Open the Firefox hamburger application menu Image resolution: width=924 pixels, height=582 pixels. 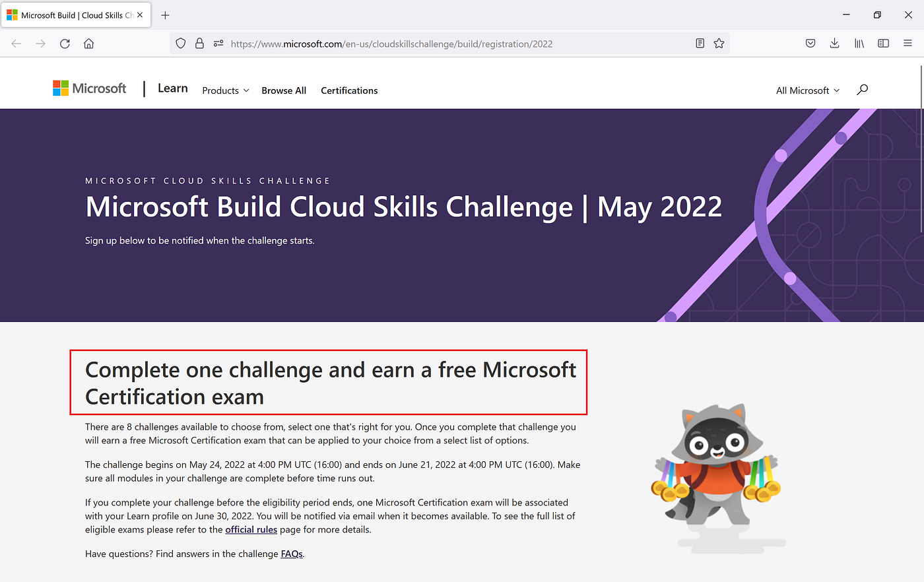(x=907, y=44)
